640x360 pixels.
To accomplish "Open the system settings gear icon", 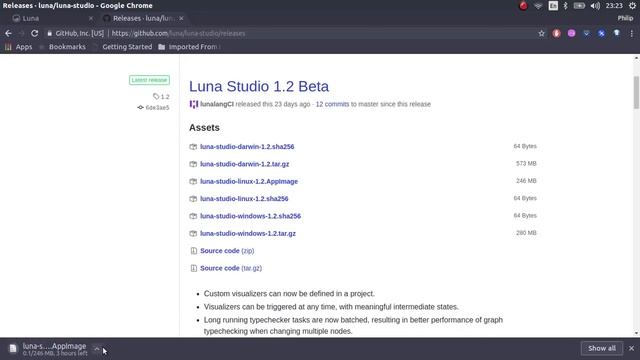I will click(632, 6).
